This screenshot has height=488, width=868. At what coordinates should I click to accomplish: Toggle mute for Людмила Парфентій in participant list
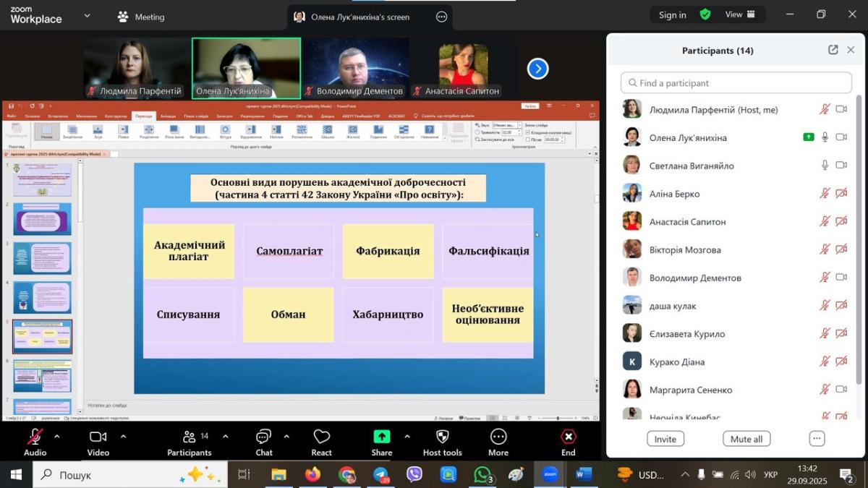tap(825, 109)
